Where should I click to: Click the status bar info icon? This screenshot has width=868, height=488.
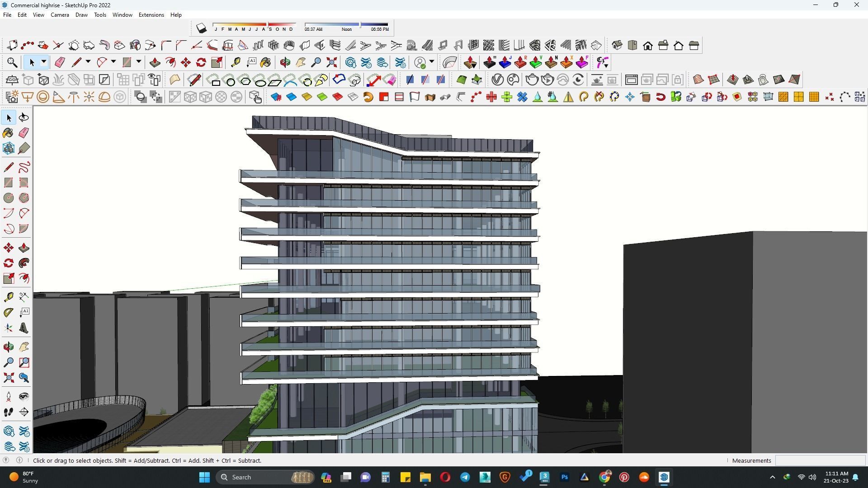19,460
